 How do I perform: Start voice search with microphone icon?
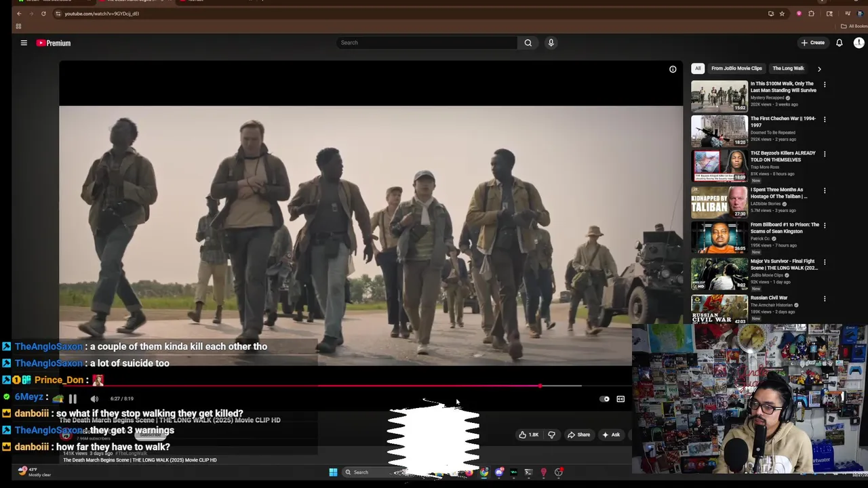tap(551, 43)
